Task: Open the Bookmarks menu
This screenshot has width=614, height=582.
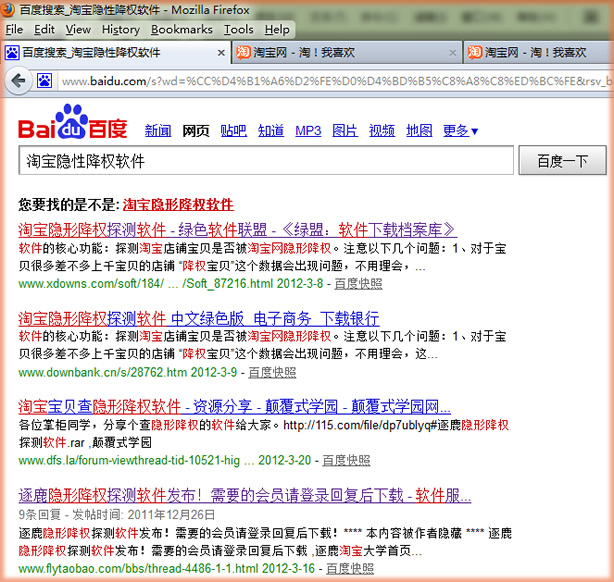Action: click(x=182, y=30)
